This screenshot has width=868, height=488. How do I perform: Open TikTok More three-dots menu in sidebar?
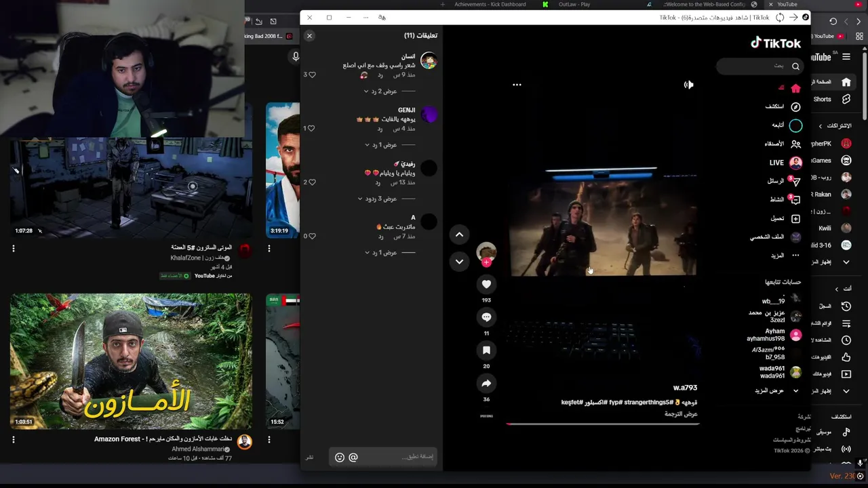tap(795, 256)
